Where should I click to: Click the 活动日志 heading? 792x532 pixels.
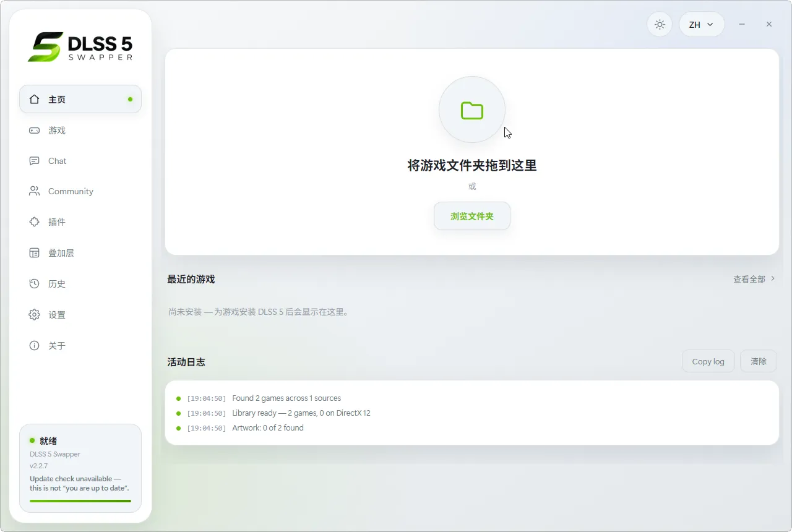tap(186, 362)
